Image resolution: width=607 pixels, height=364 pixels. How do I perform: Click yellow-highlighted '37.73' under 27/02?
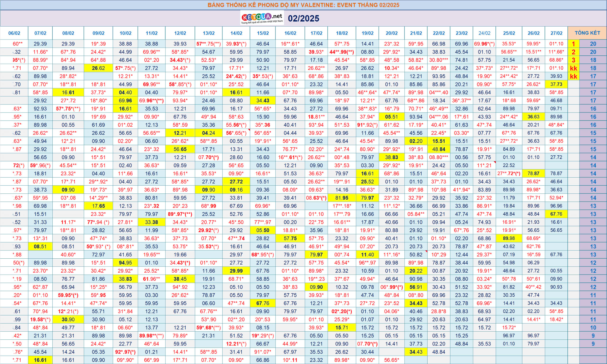click(556, 84)
